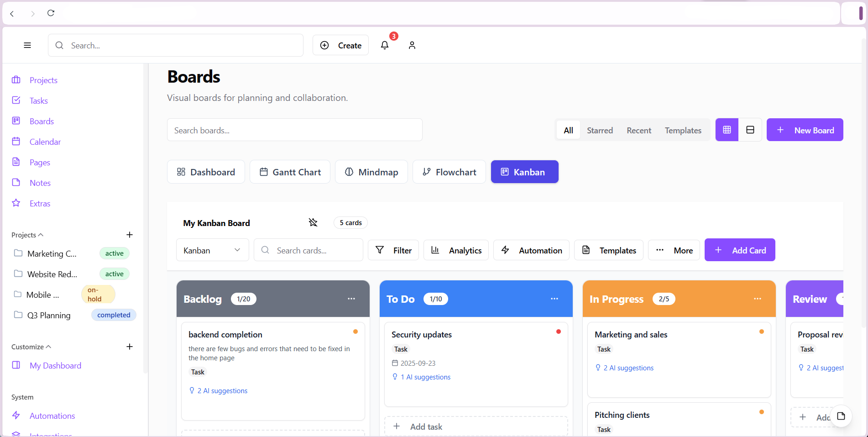The image size is (868, 437).
Task: Switch to list view of boards
Action: click(750, 130)
